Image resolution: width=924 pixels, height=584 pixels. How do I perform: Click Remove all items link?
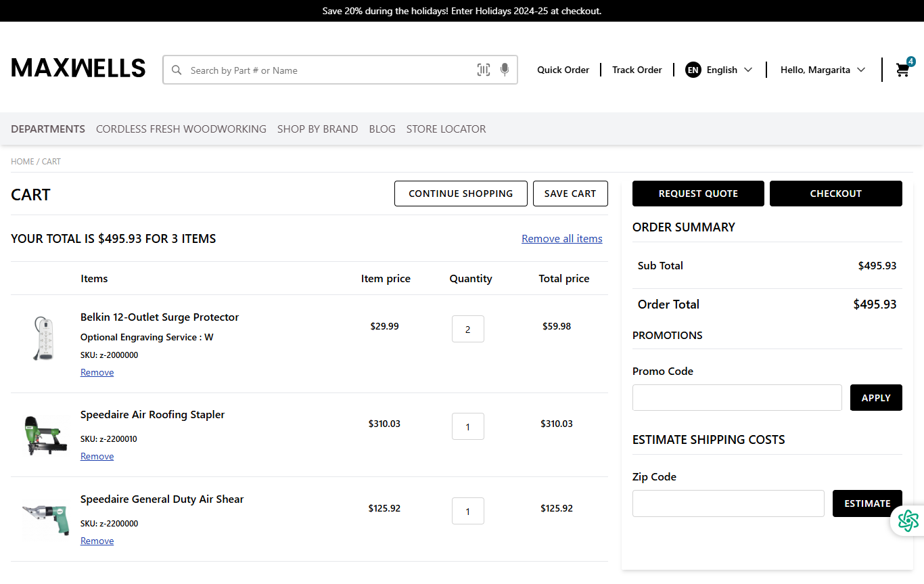(x=562, y=239)
